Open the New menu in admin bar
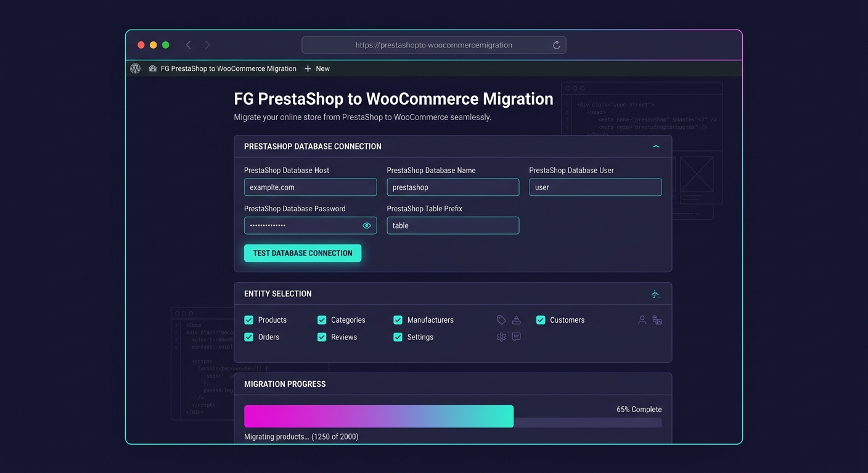 pos(317,69)
